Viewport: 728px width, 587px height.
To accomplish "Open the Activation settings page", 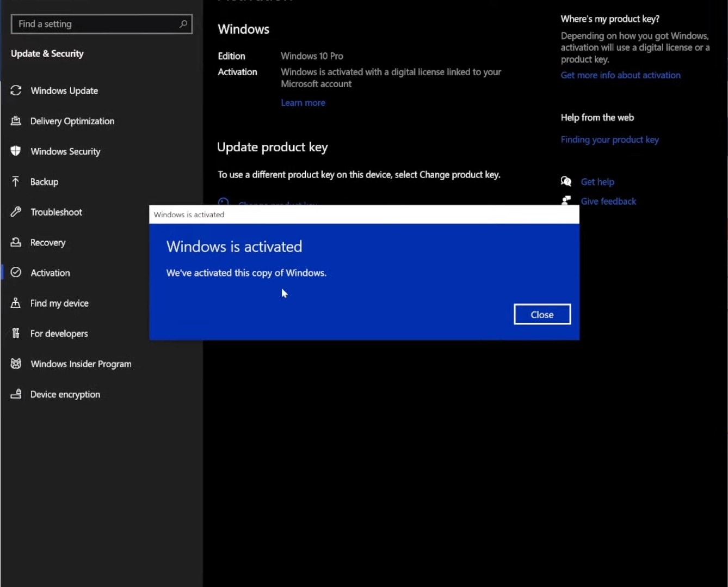I will [50, 273].
